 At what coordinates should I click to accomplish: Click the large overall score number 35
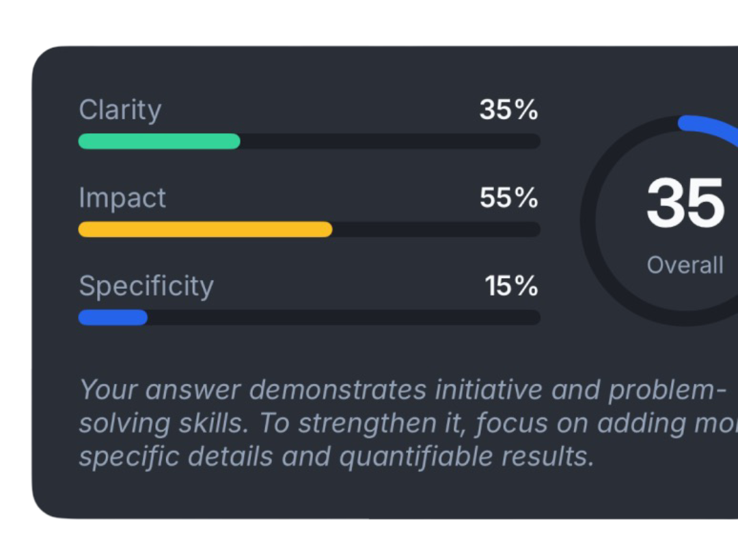685,204
